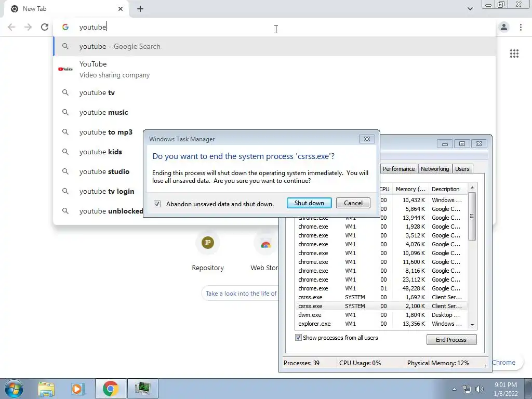Open the network tray icon
532x399 pixels.
tap(467, 389)
